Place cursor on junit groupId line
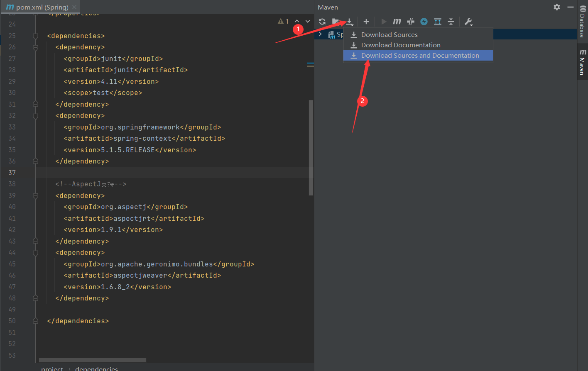This screenshot has height=371, width=588. pos(113,59)
